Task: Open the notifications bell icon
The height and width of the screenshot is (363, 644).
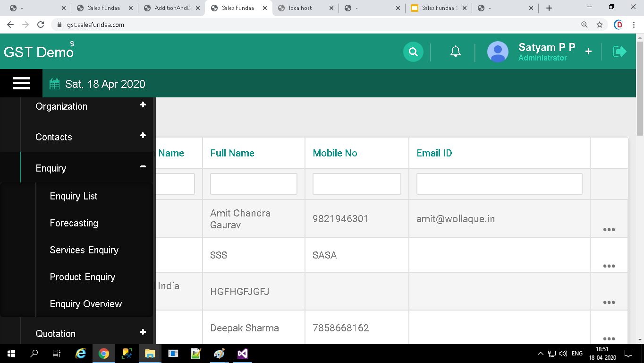Action: (455, 52)
